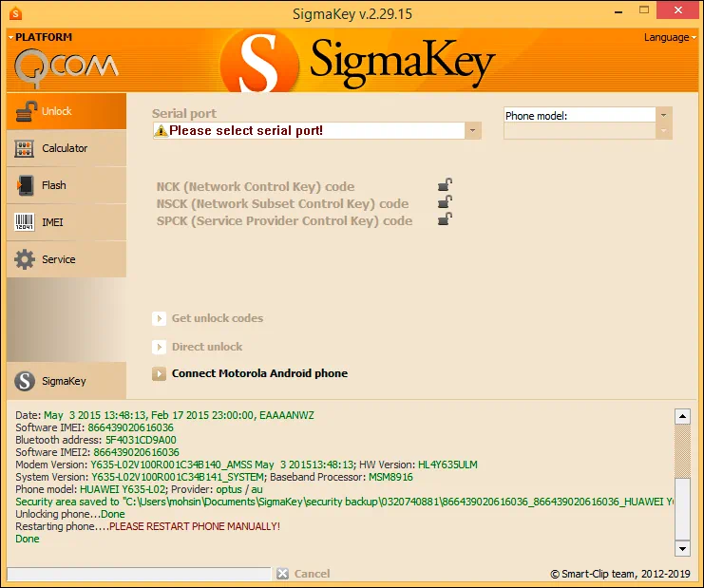Image resolution: width=704 pixels, height=588 pixels.
Task: Close the SigmaKey window
Action: (678, 9)
